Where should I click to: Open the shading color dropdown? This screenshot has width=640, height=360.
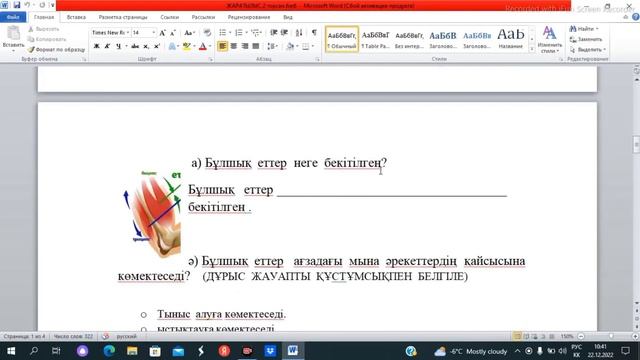click(x=297, y=46)
